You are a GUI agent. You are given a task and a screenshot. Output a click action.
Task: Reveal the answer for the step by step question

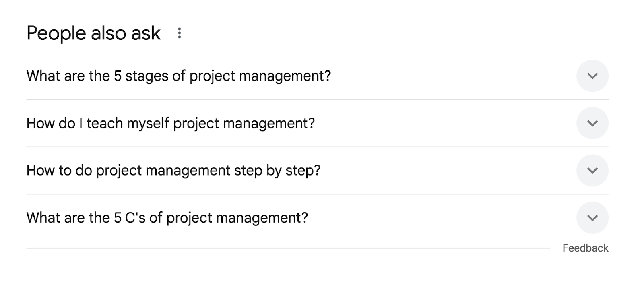[592, 170]
